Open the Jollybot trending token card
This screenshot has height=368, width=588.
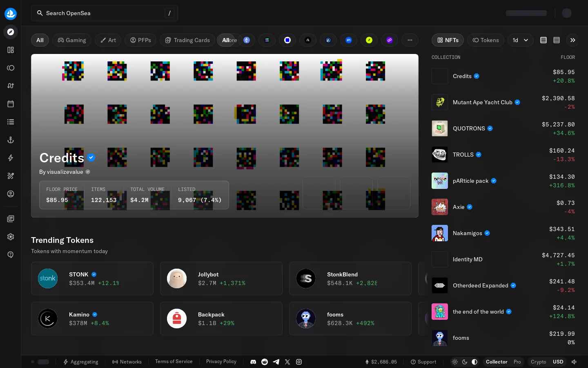click(x=221, y=278)
